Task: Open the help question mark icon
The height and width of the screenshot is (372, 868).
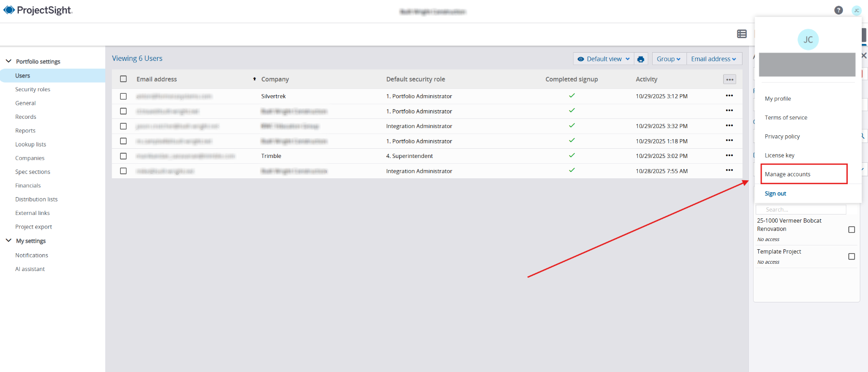Action: click(x=839, y=10)
